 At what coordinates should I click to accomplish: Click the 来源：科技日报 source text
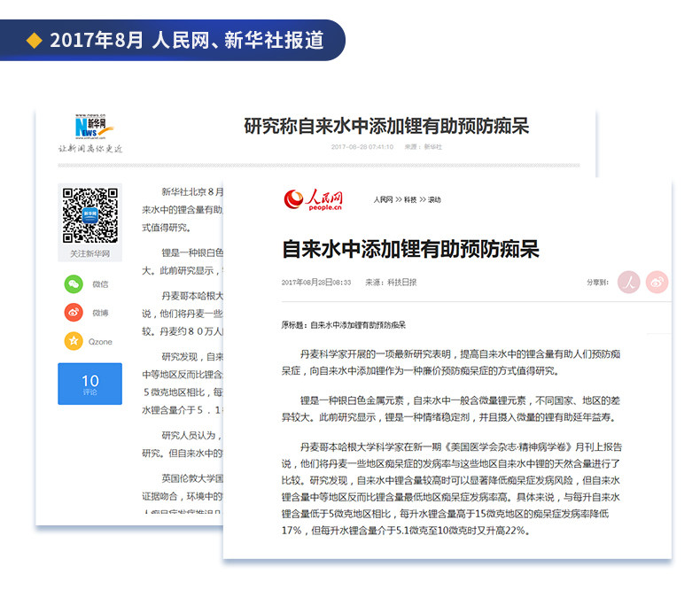tap(391, 282)
